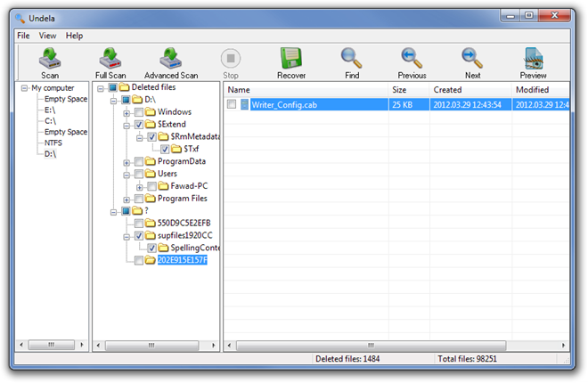
Task: Recover the selected files
Action: pyautogui.click(x=291, y=63)
